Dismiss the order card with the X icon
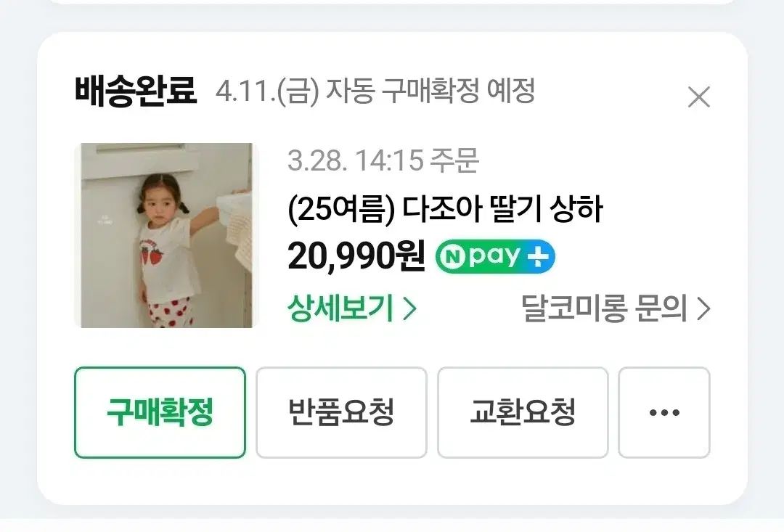784x532 pixels. pyautogui.click(x=699, y=97)
